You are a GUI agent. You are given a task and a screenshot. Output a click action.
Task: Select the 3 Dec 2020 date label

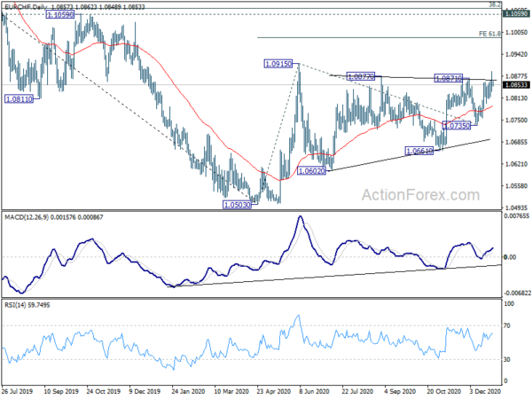tap(485, 391)
